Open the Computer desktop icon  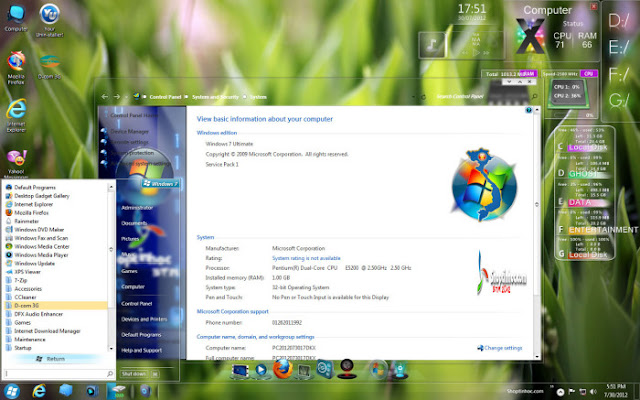point(16,18)
